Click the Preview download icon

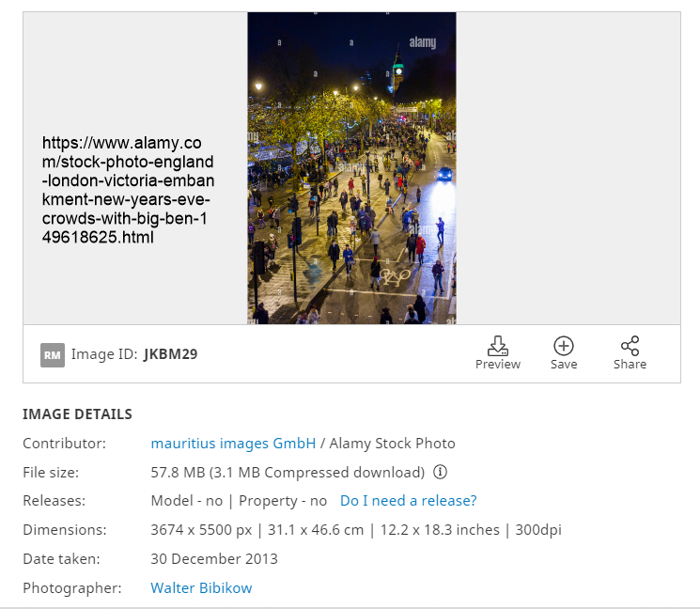pyautogui.click(x=497, y=346)
